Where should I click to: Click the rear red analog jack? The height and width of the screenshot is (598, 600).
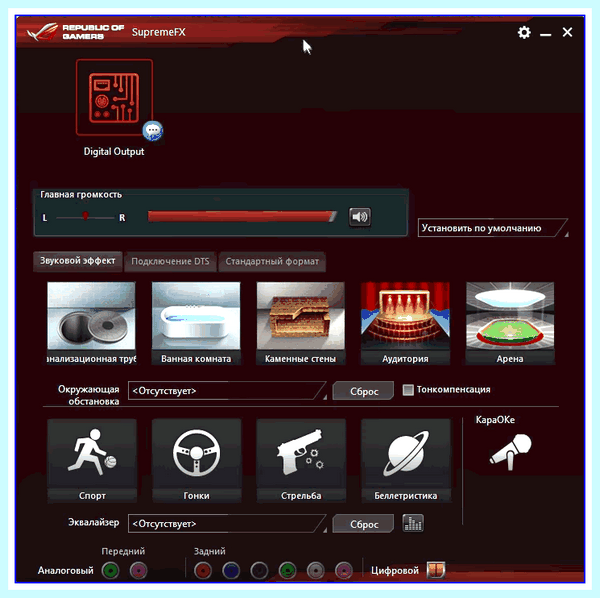[x=203, y=570]
